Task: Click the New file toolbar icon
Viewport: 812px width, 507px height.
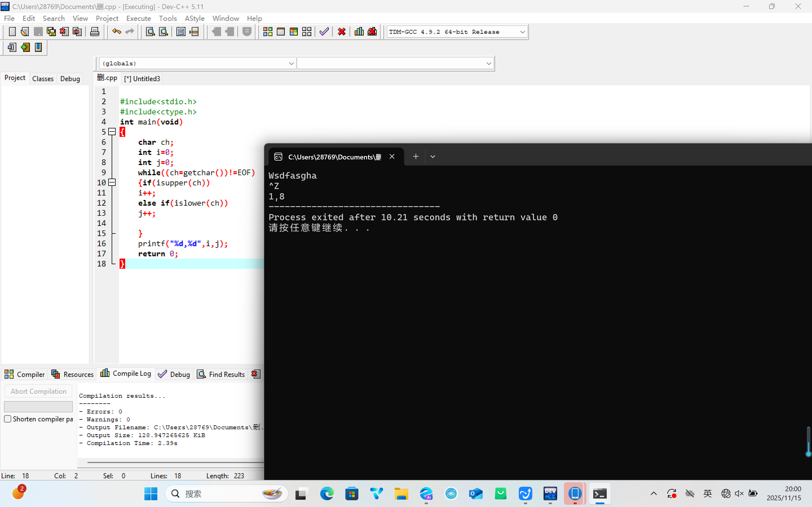Action: (12, 32)
